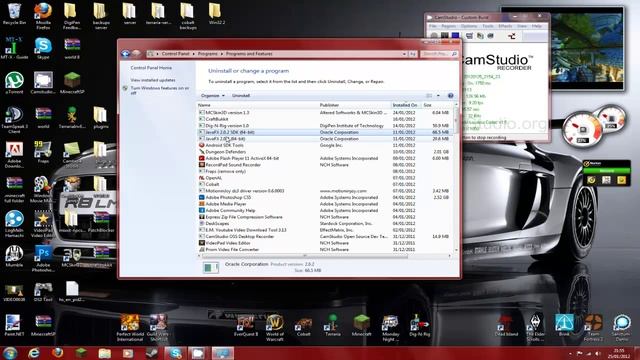Launch the Mumble desktop shortcut
Image resolution: width=640 pixels, height=360 pixels.
[x=14, y=257]
